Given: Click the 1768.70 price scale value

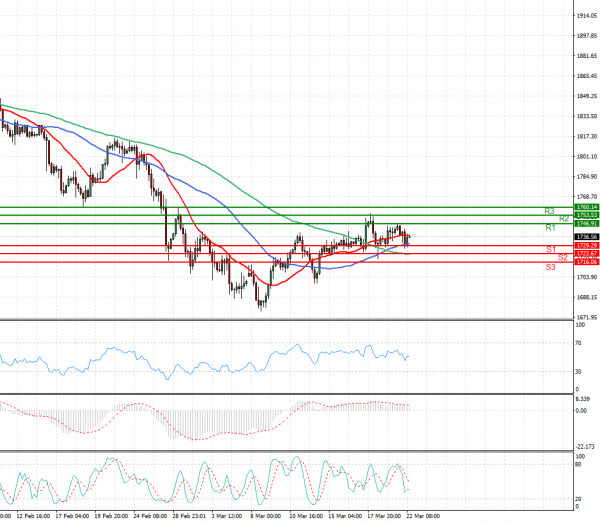Looking at the screenshot, I should coord(587,197).
